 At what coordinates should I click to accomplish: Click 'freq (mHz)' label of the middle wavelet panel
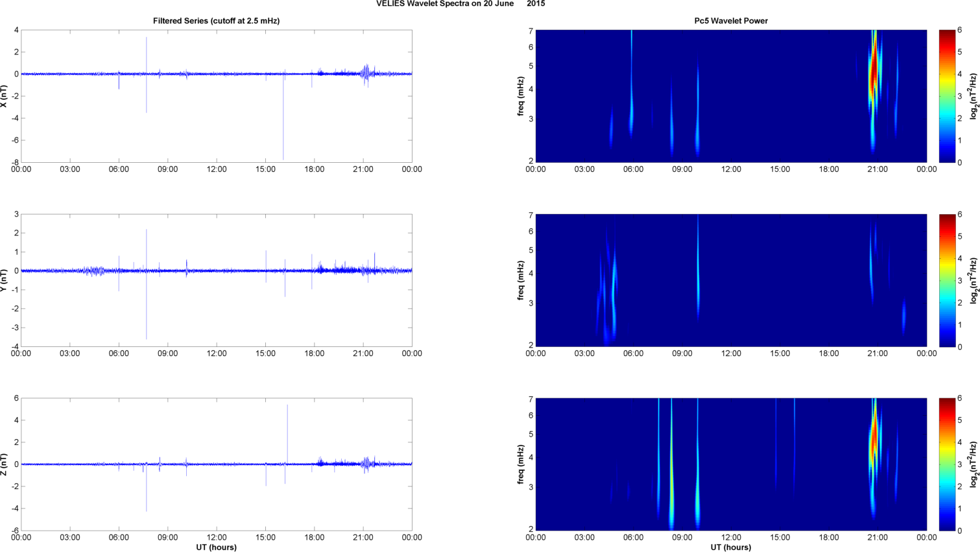pyautogui.click(x=521, y=280)
